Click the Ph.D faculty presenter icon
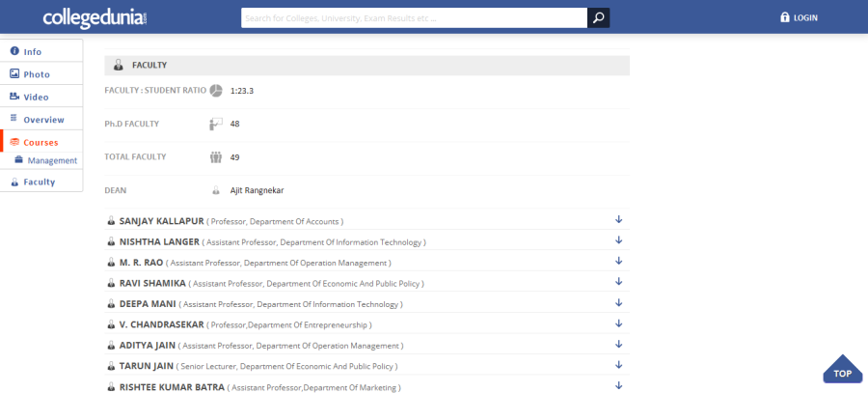 point(216,124)
